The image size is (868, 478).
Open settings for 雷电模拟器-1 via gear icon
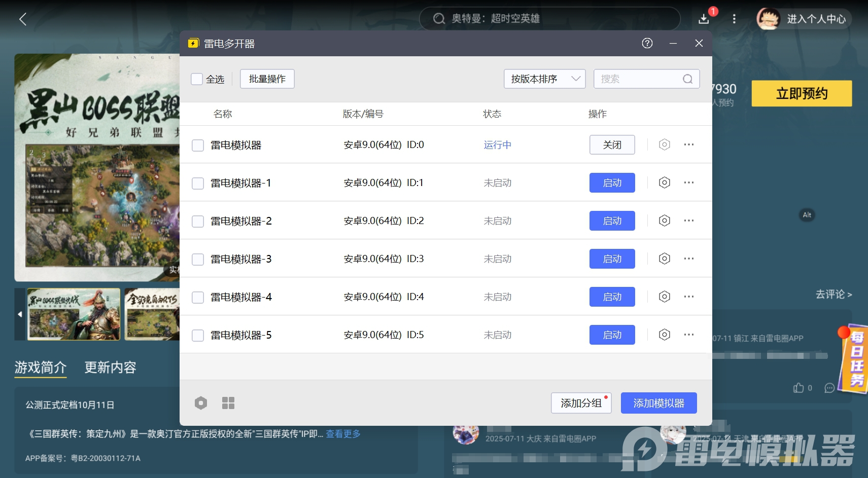pos(664,182)
